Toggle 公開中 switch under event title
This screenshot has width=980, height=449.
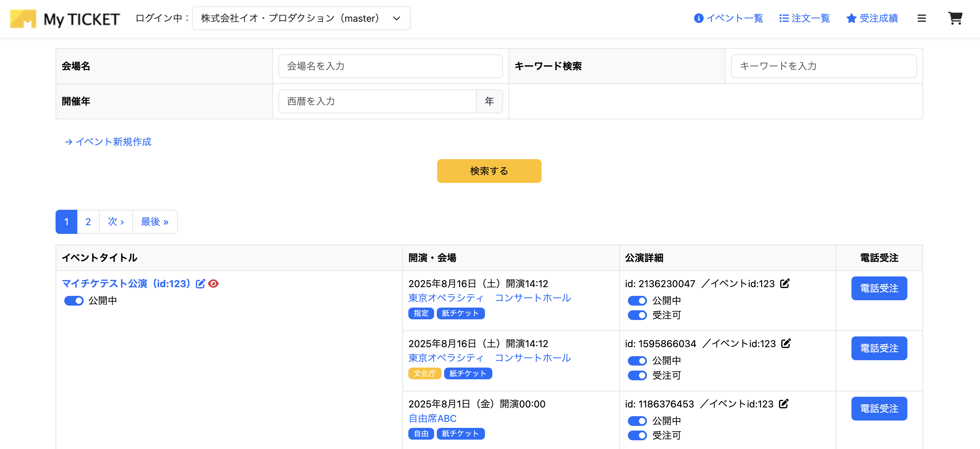74,301
